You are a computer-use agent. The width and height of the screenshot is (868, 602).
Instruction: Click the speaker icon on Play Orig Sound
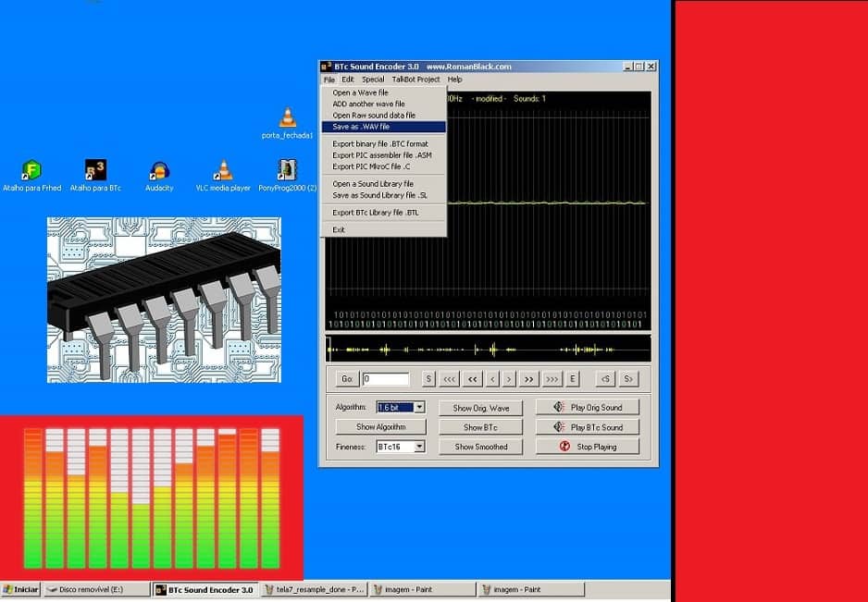point(559,407)
